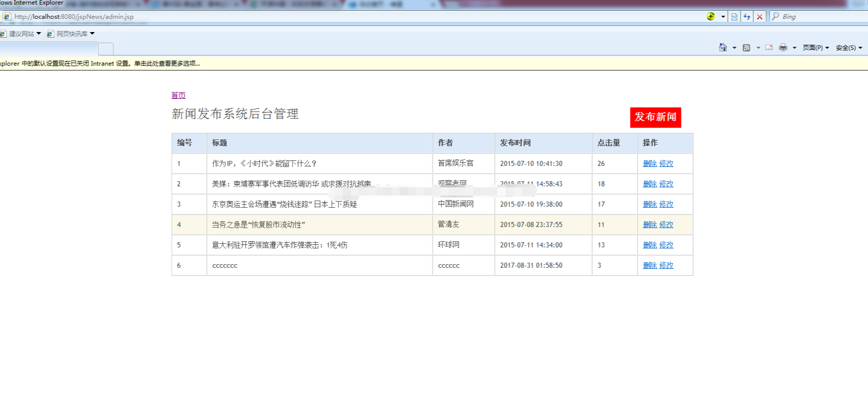Click 修改 for the 环球网 news row

pos(666,245)
